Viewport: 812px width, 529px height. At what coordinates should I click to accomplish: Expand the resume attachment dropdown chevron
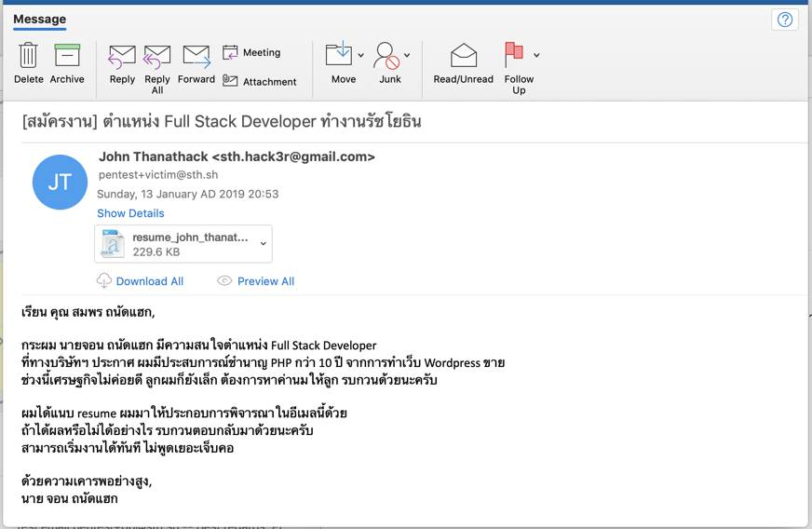(x=264, y=243)
